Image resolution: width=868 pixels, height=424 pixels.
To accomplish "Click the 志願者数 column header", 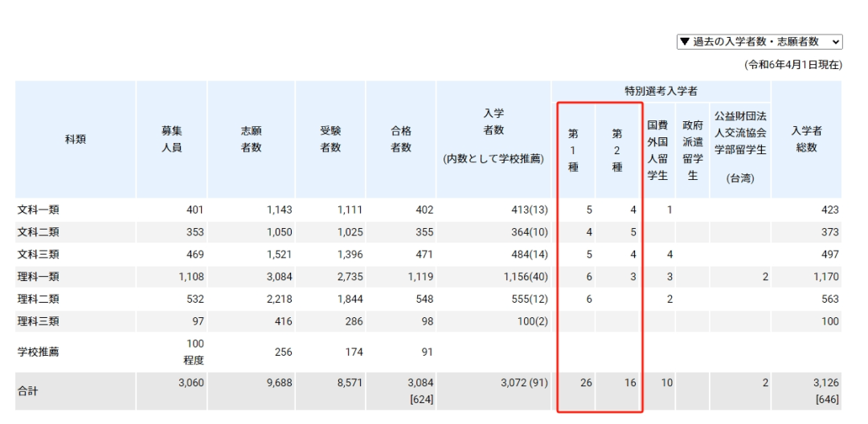I will (x=251, y=139).
